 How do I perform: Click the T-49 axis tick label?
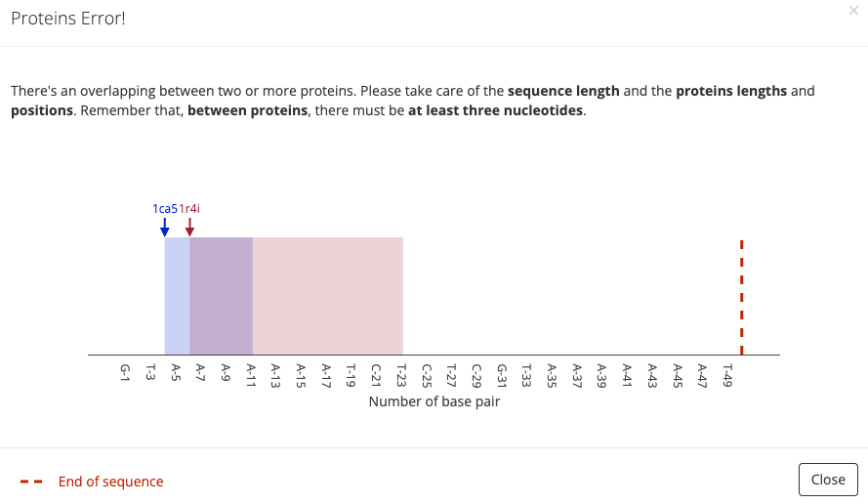click(x=728, y=375)
